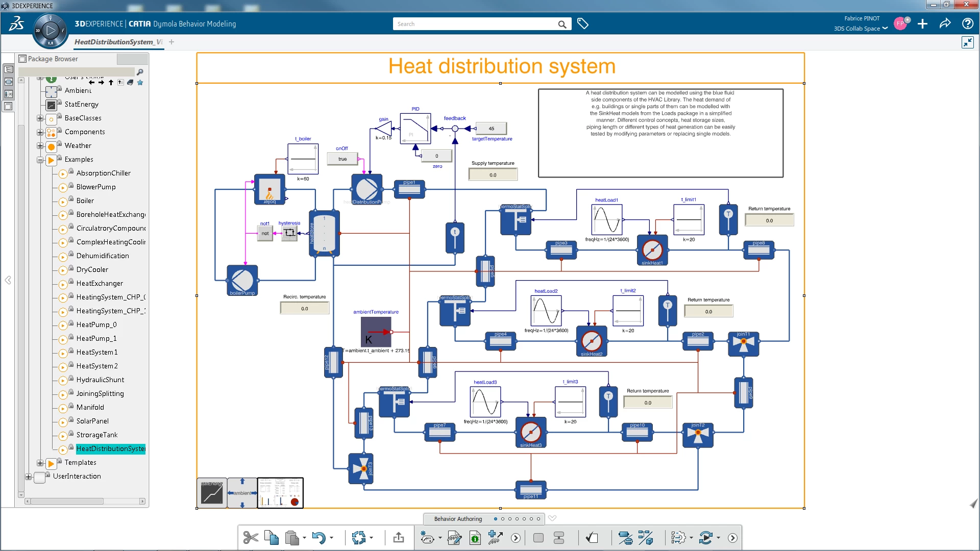Toggle the heart icon near Behavior Authoring
The height and width of the screenshot is (551, 980).
(552, 518)
